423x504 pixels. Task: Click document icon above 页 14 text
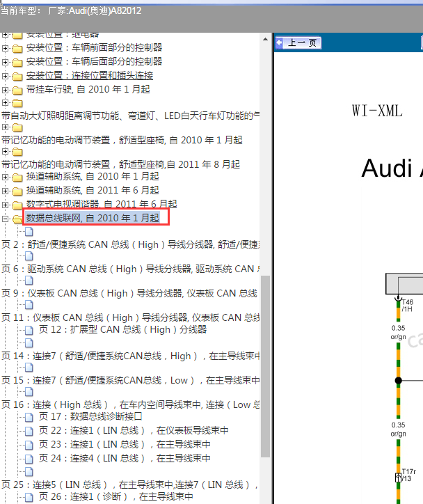(29, 343)
